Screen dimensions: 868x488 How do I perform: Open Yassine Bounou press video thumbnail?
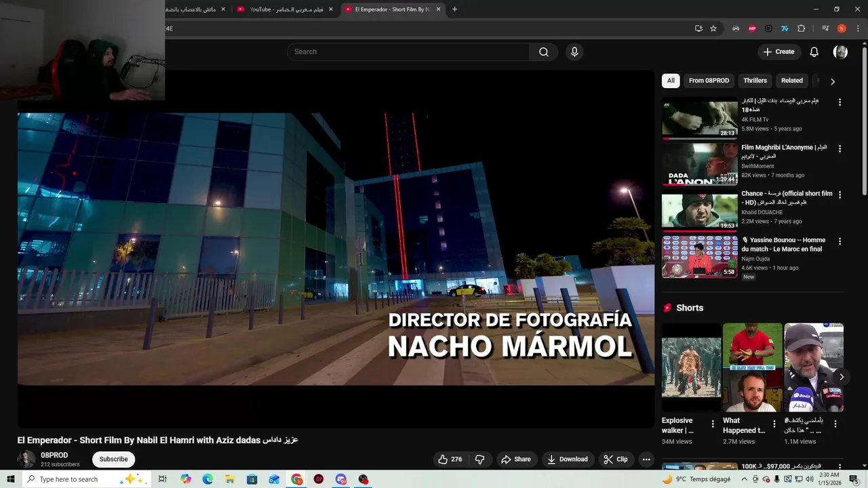point(699,257)
